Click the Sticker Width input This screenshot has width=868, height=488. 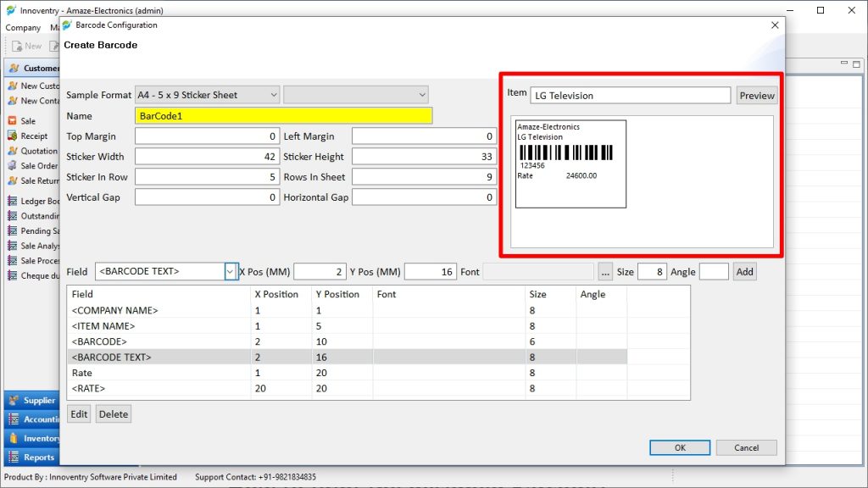(x=207, y=157)
